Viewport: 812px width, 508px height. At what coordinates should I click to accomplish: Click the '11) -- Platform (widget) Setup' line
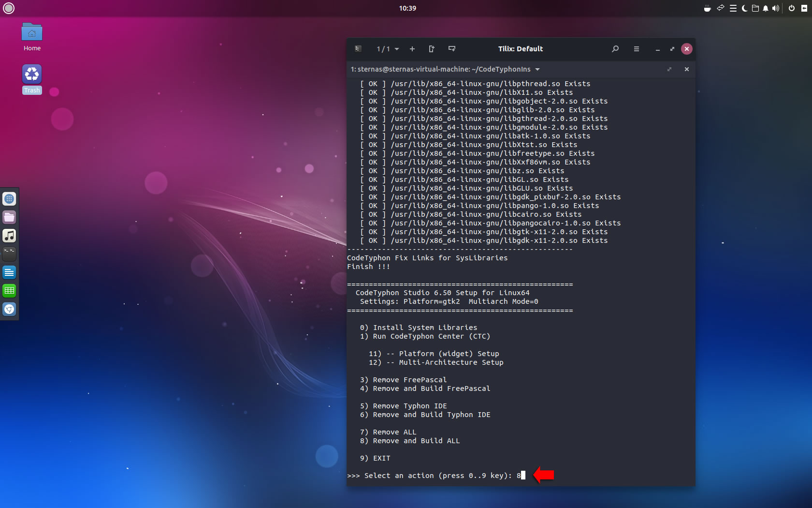pos(434,354)
